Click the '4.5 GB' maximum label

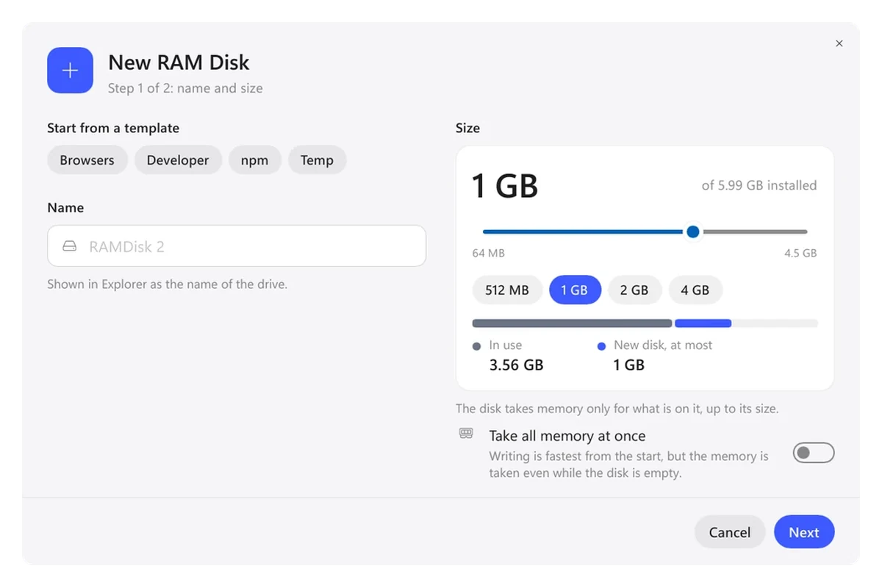click(800, 253)
